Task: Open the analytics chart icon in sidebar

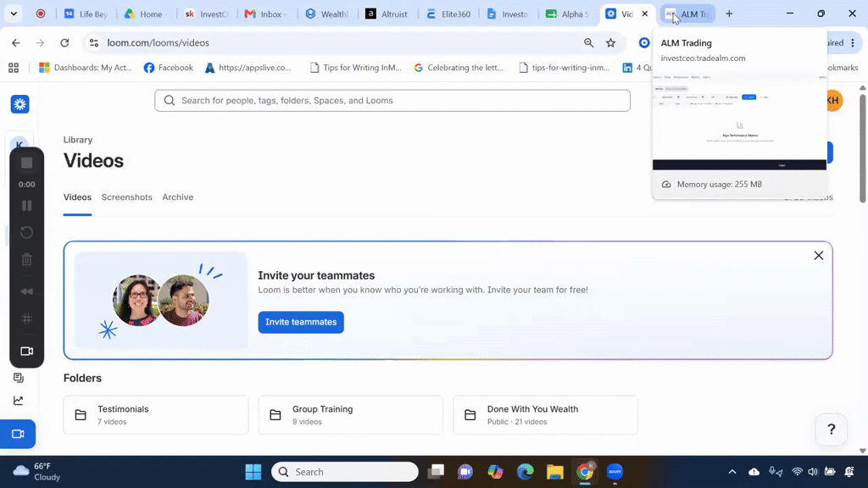Action: click(19, 400)
